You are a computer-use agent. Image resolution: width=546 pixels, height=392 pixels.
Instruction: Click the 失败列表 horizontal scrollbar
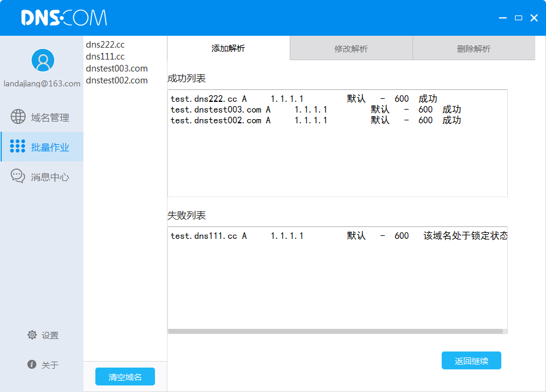pyautogui.click(x=336, y=331)
